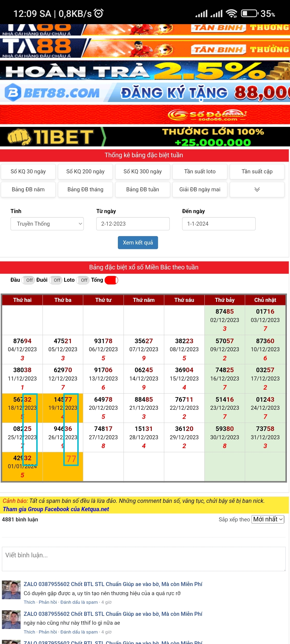This screenshot has height=644, width=290.
Task: Select the Bảng ĐB tuần tab
Action: 143,189
